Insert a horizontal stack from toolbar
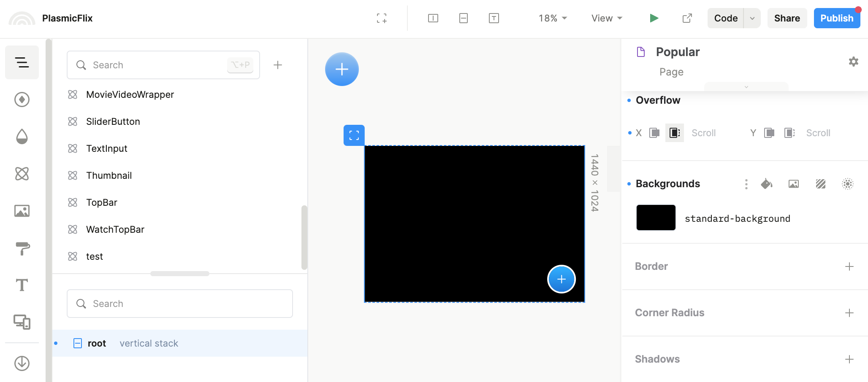The width and height of the screenshot is (868, 382). [433, 18]
